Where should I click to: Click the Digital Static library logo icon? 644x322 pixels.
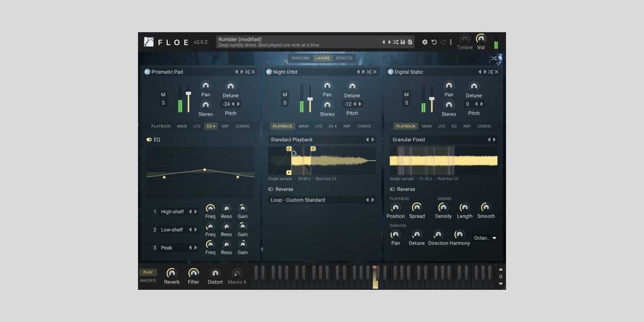(391, 72)
